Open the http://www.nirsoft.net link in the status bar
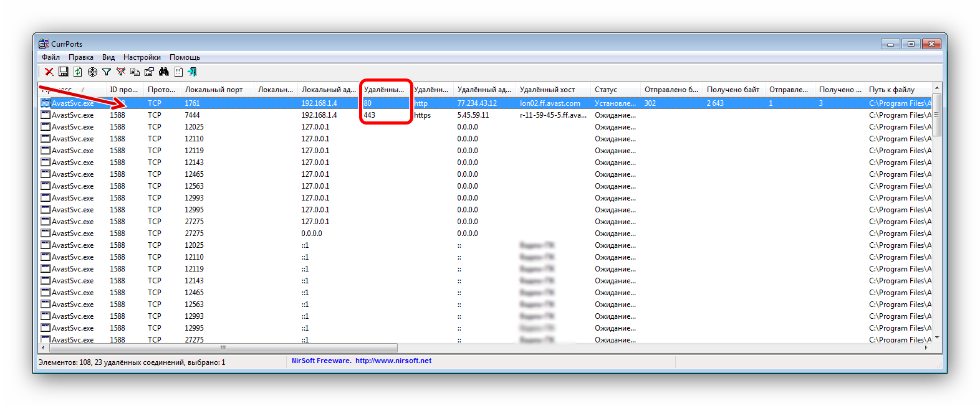 pos(393,361)
